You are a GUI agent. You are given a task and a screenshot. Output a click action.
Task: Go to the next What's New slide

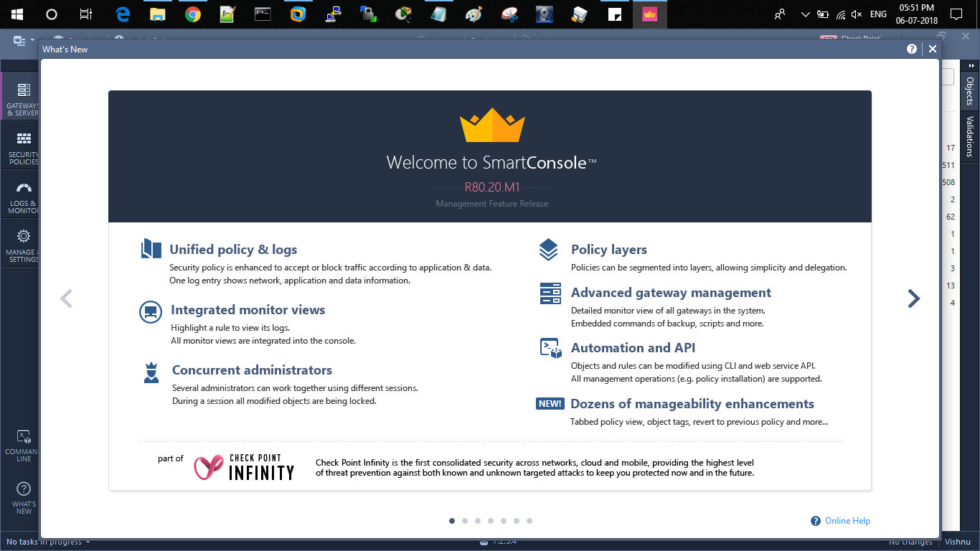point(913,298)
